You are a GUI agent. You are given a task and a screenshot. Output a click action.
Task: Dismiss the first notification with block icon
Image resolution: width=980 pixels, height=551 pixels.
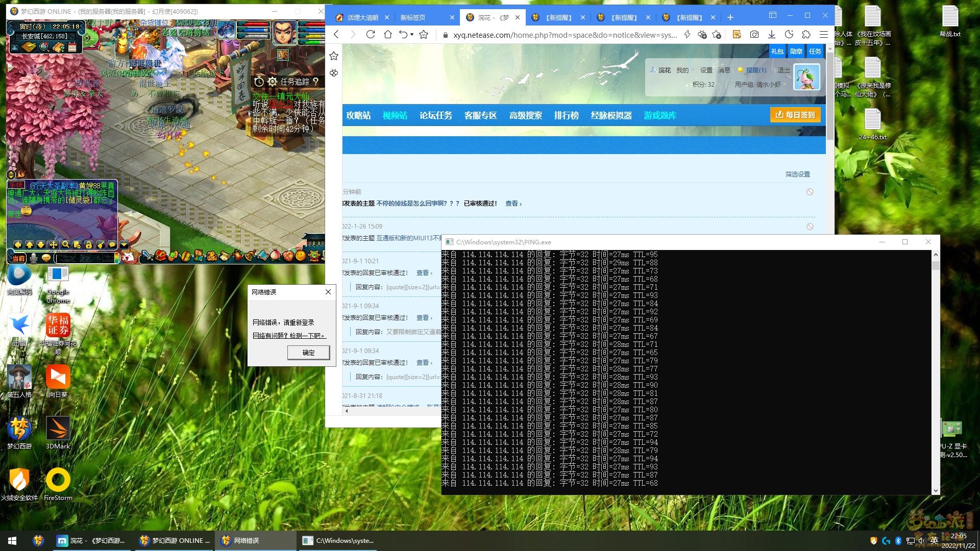coord(810,192)
